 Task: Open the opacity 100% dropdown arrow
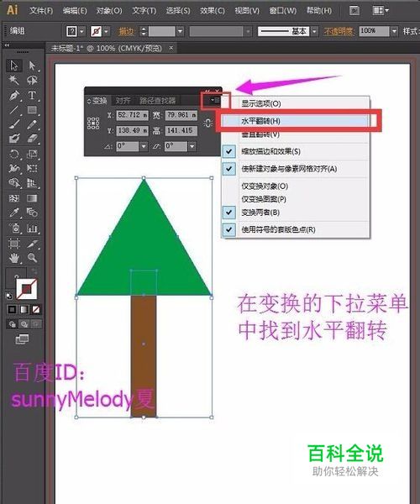[395, 32]
